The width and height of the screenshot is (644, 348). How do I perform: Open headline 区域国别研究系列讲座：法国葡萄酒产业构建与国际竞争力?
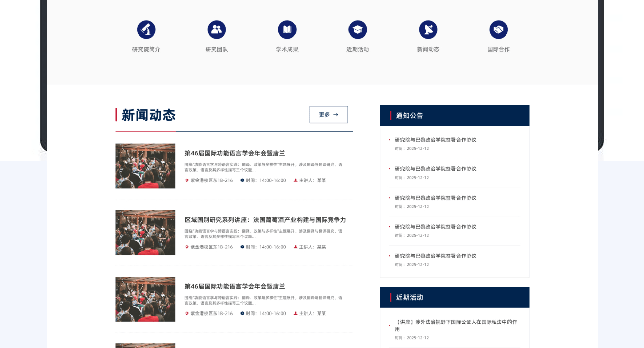(265, 220)
